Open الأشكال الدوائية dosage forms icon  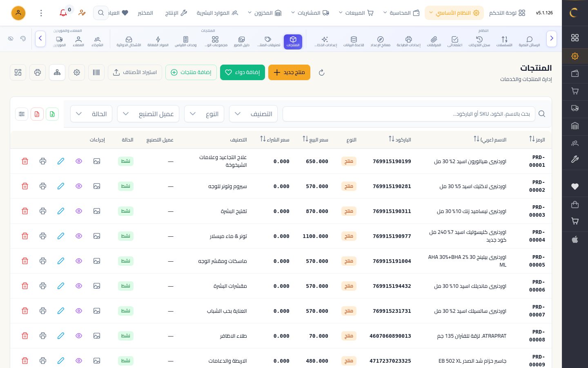pyautogui.click(x=129, y=42)
